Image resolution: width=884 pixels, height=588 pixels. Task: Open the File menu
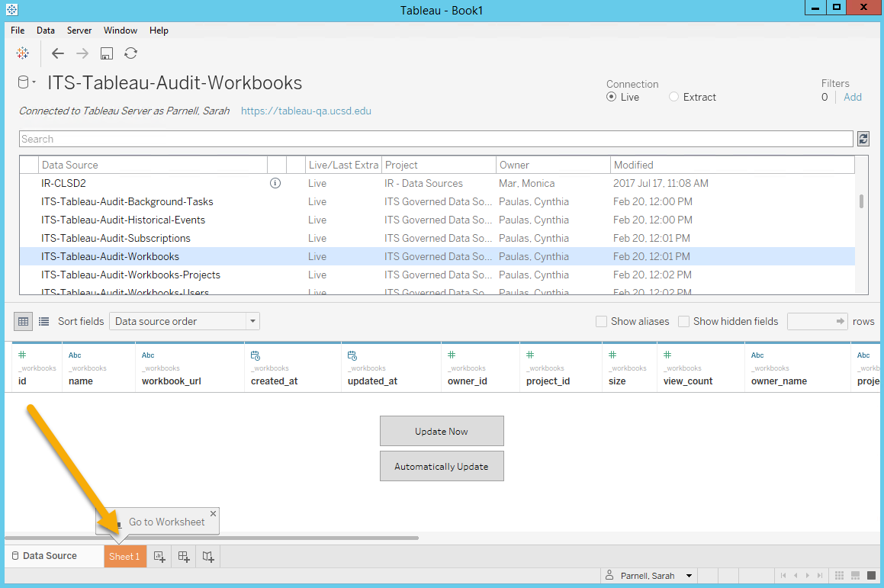pos(18,31)
